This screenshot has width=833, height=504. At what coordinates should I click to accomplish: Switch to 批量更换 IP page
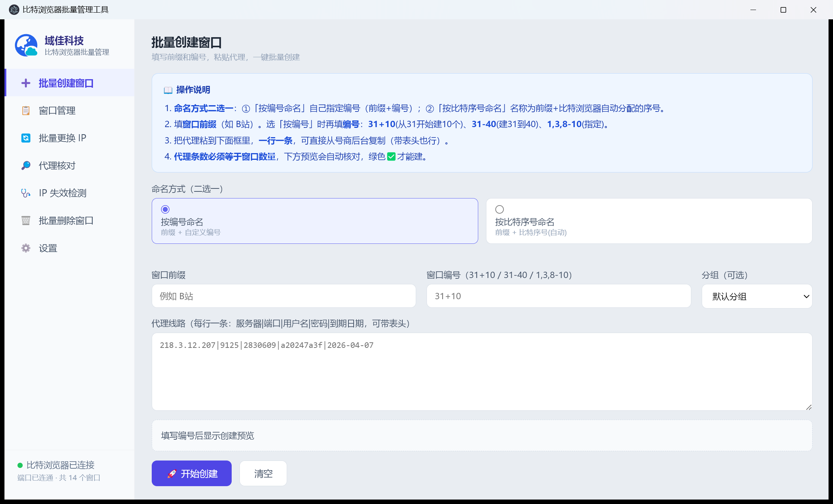coord(70,138)
